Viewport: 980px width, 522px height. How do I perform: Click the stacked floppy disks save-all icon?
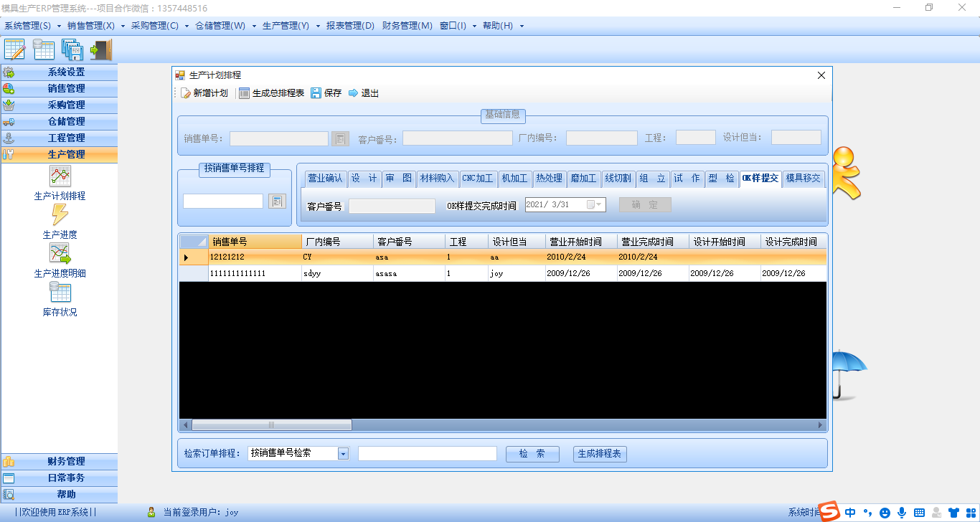click(72, 49)
